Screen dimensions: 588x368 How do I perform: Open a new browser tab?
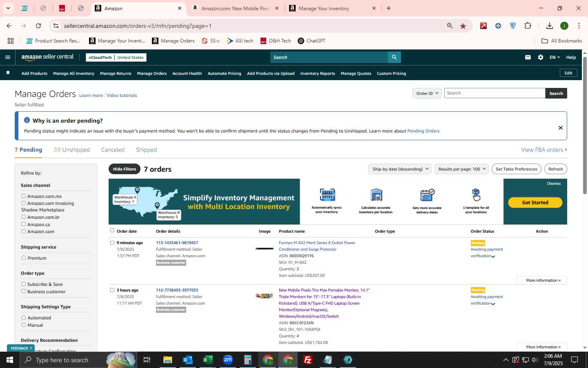click(389, 8)
